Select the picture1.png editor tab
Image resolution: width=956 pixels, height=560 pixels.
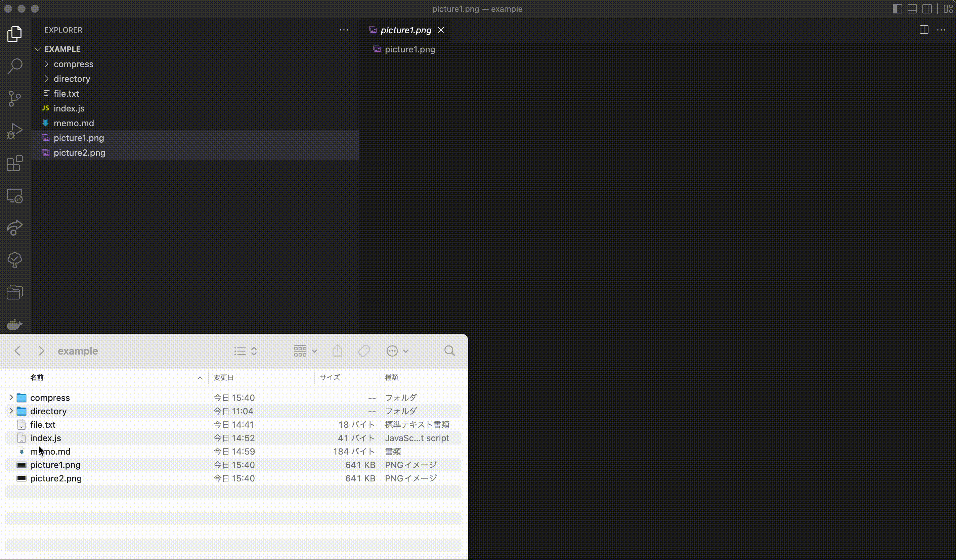pos(405,30)
